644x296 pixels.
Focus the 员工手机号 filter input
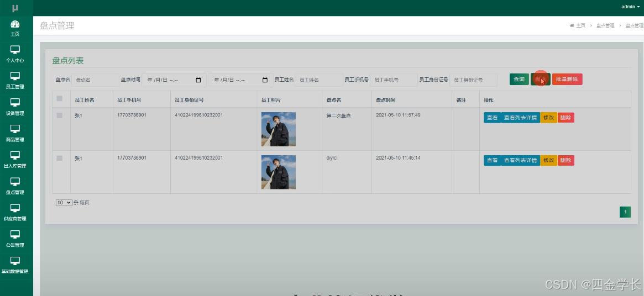[x=394, y=80]
